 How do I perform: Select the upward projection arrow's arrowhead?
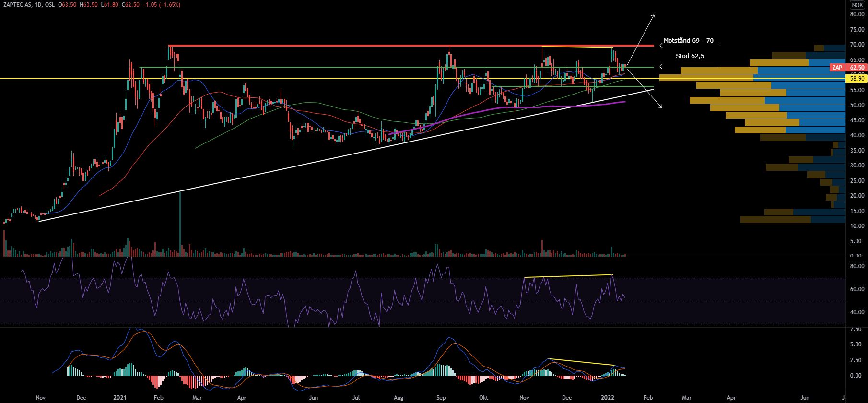(x=653, y=17)
